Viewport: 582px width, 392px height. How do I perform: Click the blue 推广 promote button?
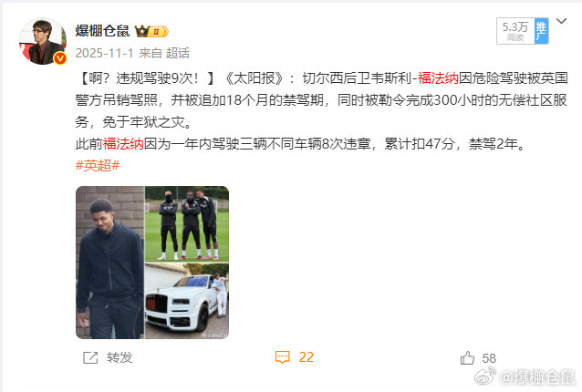pos(541,31)
